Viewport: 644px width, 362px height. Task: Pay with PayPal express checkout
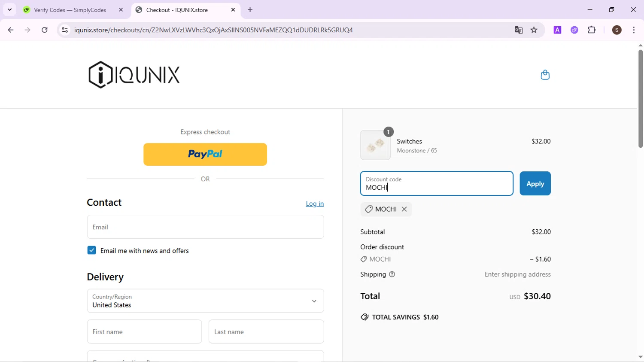point(205,154)
